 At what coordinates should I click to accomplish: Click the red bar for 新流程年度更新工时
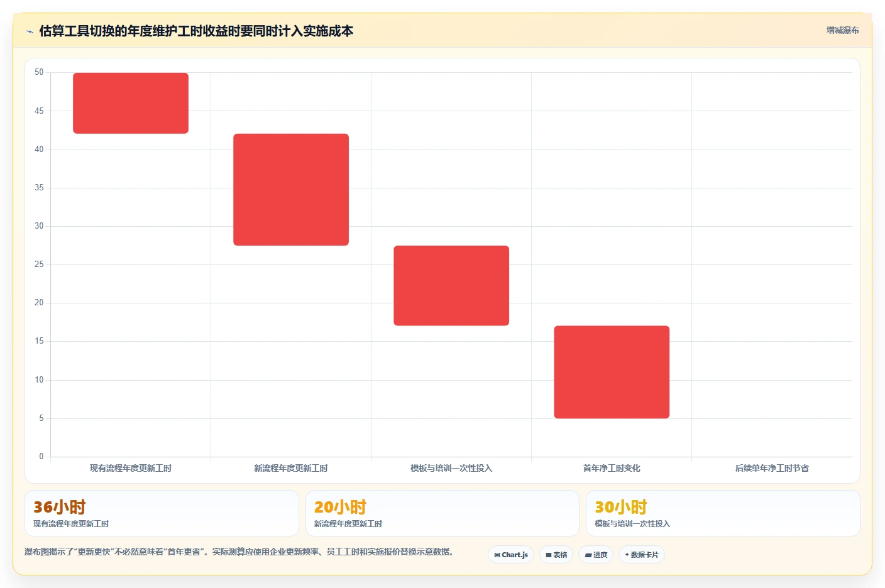291,190
